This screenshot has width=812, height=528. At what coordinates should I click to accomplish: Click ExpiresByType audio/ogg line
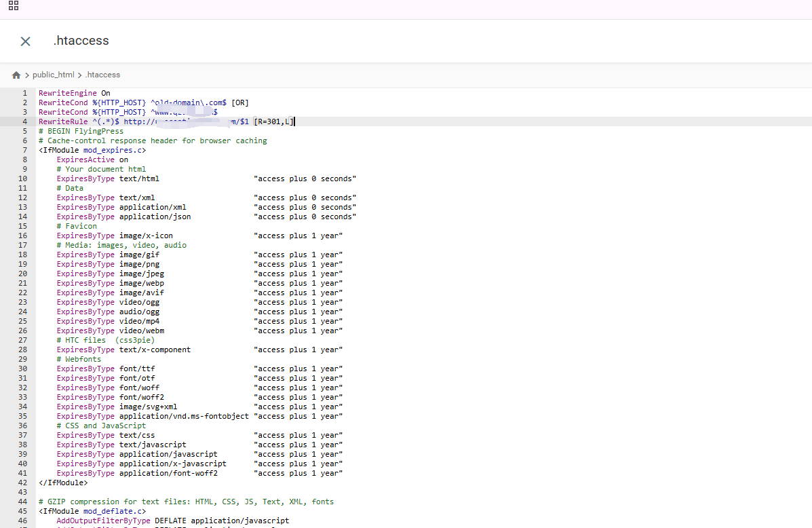pos(200,312)
